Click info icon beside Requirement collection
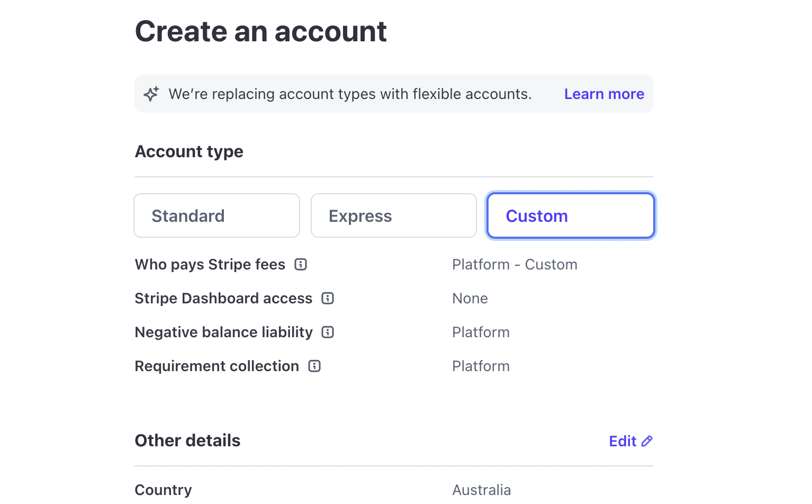Viewport: 812px width, 504px height. pos(314,366)
